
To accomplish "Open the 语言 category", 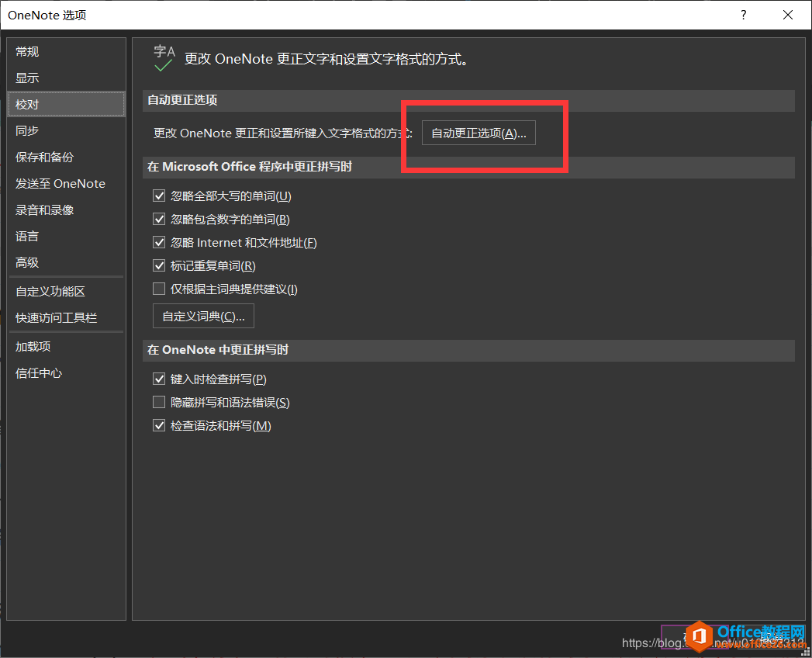I will (66, 236).
